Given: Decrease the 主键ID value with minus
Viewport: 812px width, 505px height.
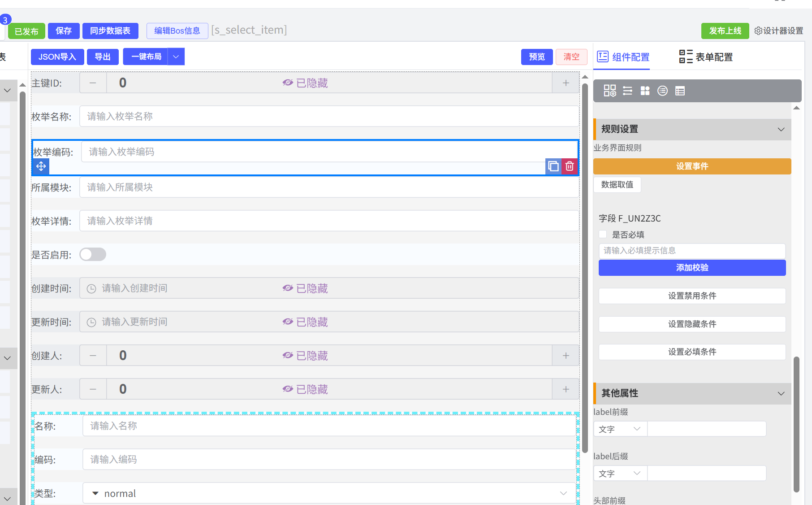Looking at the screenshot, I should coord(93,83).
